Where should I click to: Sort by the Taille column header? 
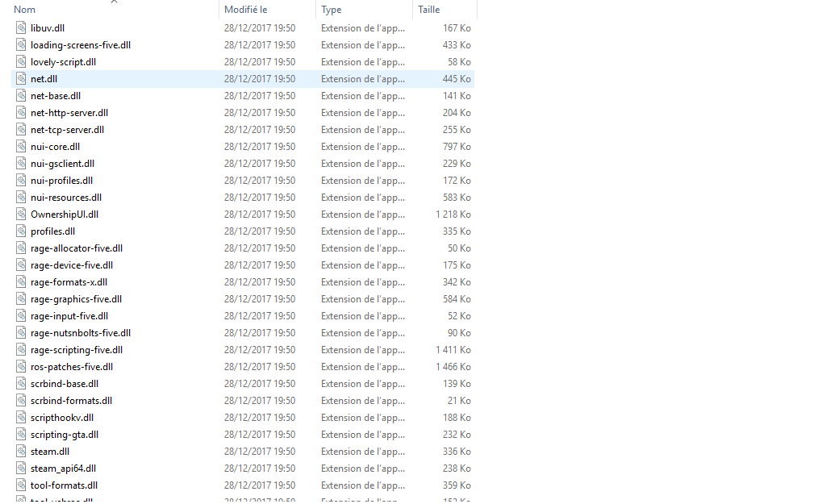(x=429, y=10)
